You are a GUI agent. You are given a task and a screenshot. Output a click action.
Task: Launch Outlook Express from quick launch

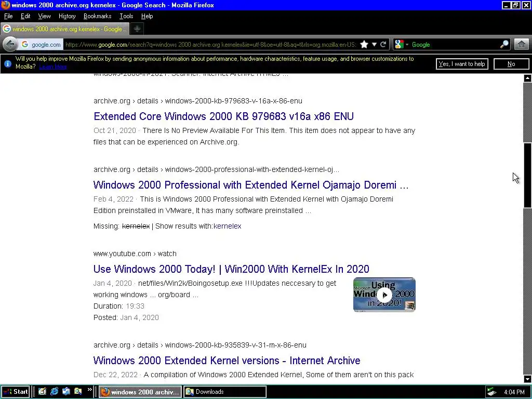pyautogui.click(x=66, y=392)
